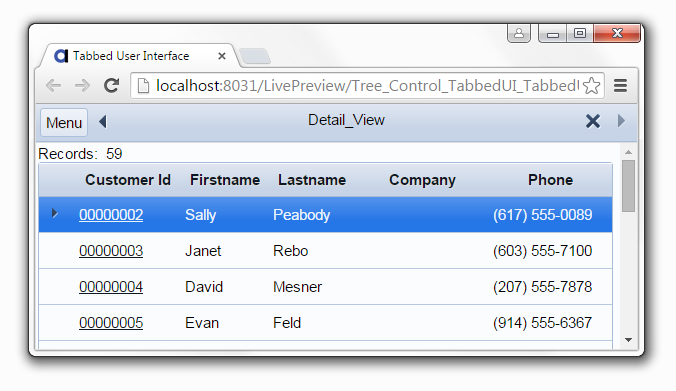Select the David first name cell
Image resolution: width=676 pixels, height=391 pixels.
pos(204,287)
